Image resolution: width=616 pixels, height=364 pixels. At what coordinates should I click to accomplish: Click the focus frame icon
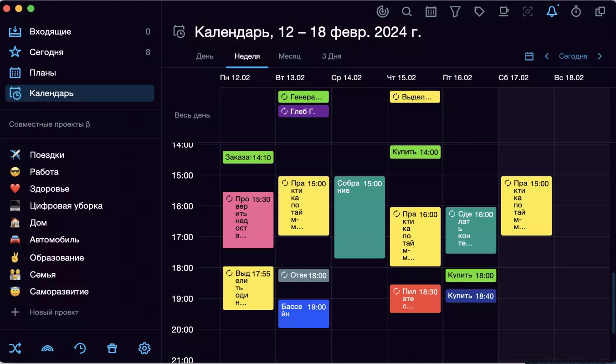coord(528,12)
